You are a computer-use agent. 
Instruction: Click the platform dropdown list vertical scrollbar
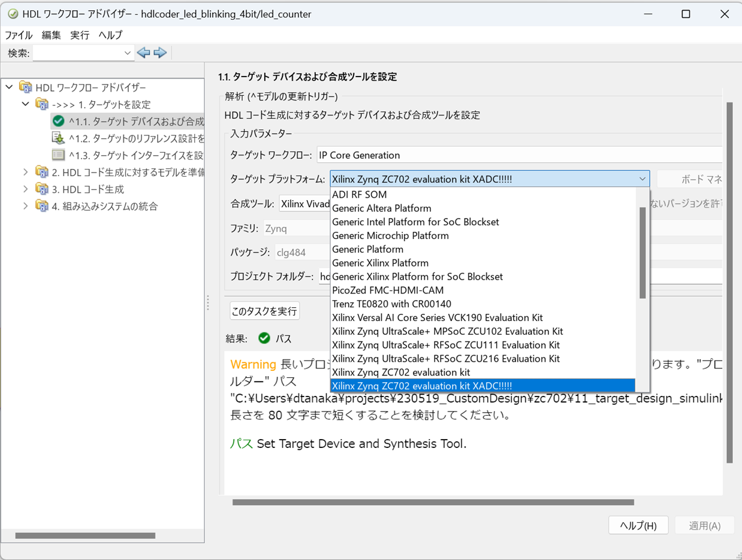[x=643, y=253]
